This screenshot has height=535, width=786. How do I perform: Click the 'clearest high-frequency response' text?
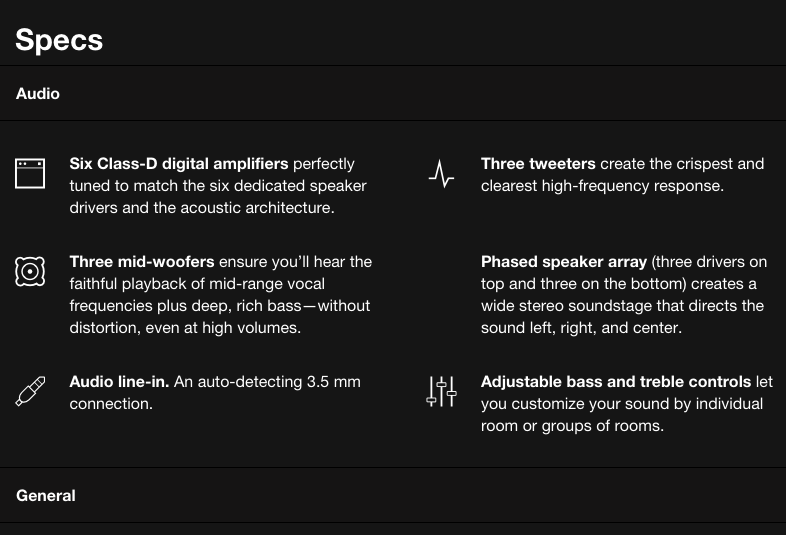tap(602, 186)
